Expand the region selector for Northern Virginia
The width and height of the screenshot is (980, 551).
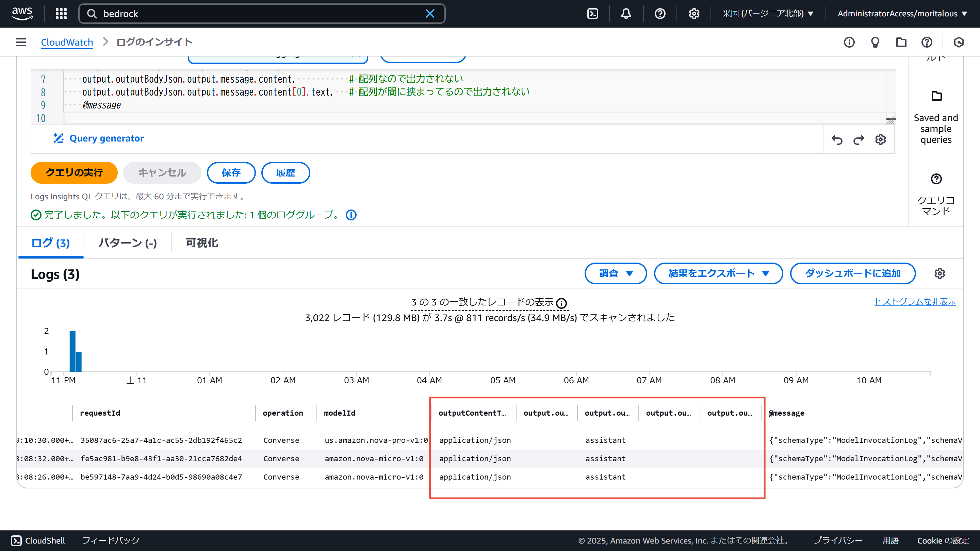click(767, 14)
